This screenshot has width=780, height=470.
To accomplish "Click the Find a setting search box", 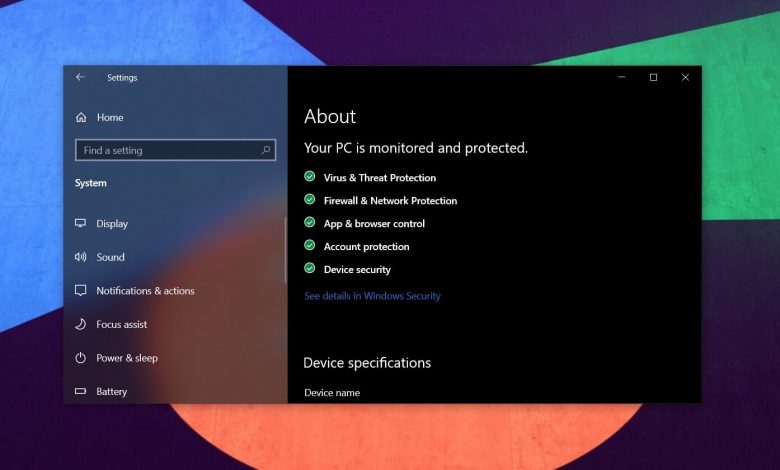I will pyautogui.click(x=176, y=150).
